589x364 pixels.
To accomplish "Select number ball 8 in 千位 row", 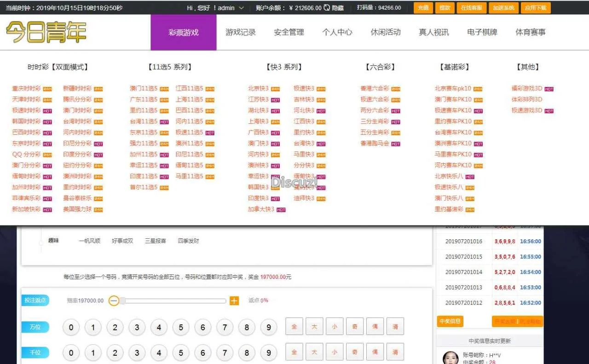I will [x=247, y=353].
